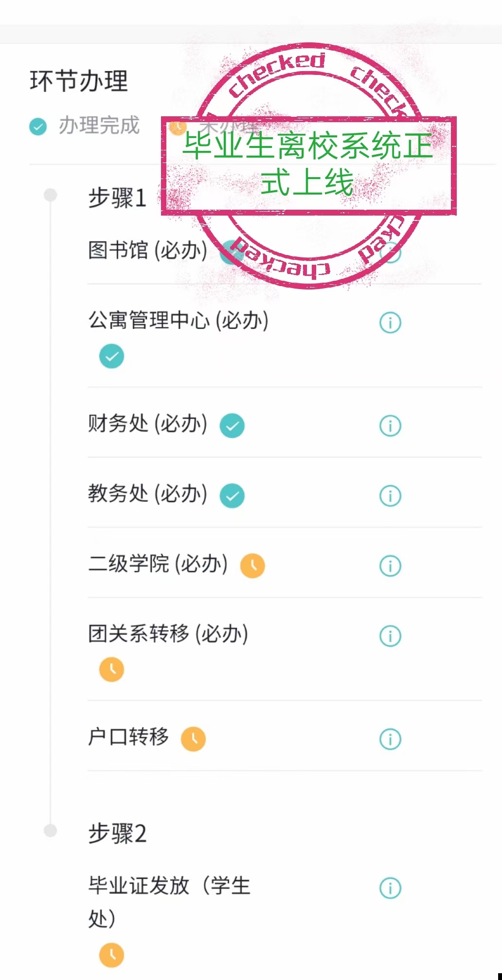Tap the info icon for 教务处
Screen dimensions: 502x980
[390, 496]
